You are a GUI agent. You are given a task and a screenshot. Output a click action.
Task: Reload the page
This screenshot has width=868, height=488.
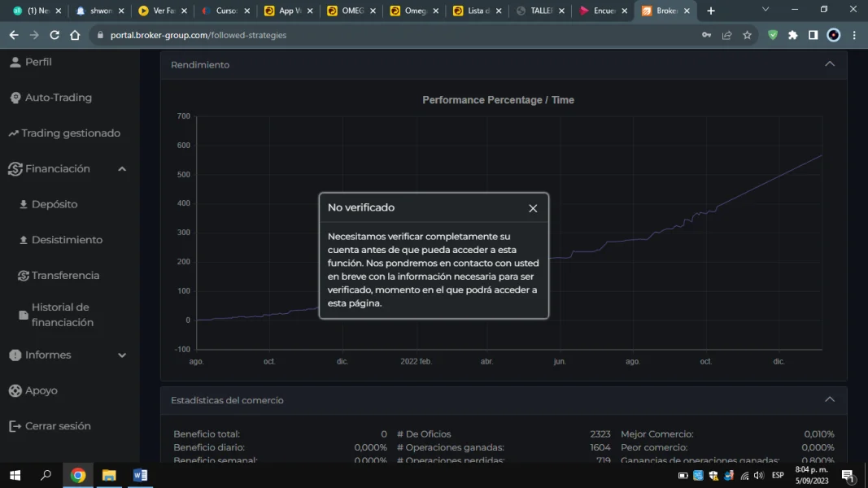point(55,35)
